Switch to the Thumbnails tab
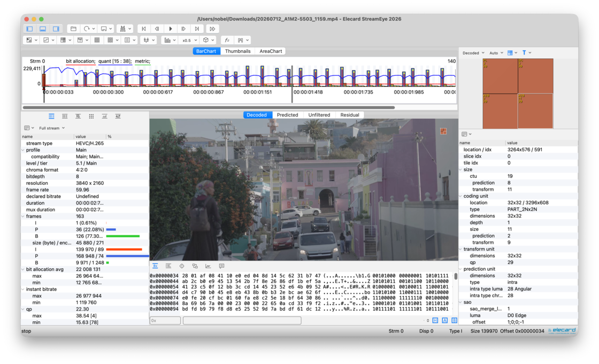Image resolution: width=599 pixels, height=364 pixels. point(237,51)
